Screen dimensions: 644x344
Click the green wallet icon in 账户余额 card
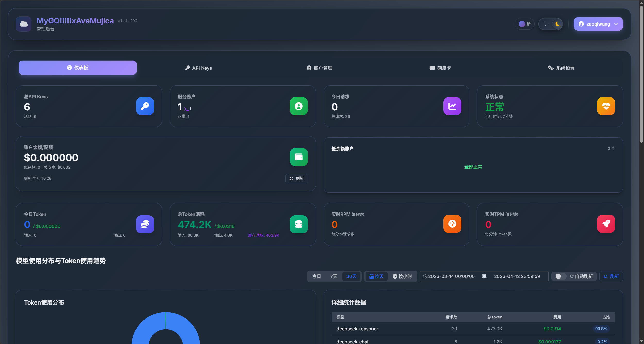pyautogui.click(x=299, y=157)
